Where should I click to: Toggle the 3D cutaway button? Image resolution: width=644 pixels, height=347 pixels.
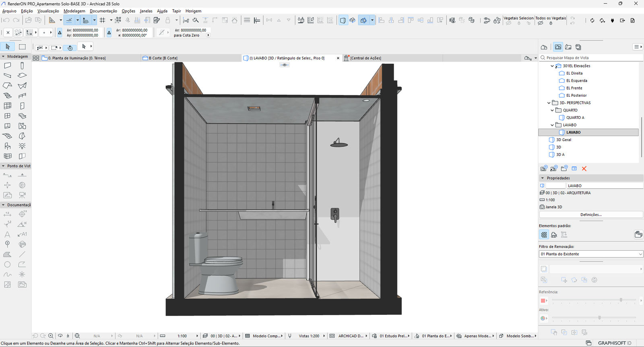[x=364, y=20]
